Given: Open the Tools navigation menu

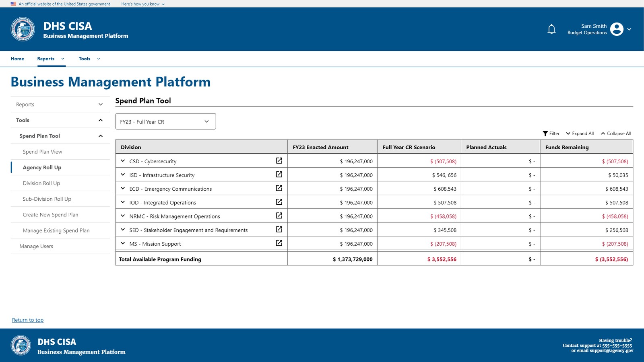Looking at the screenshot, I should (89, 59).
